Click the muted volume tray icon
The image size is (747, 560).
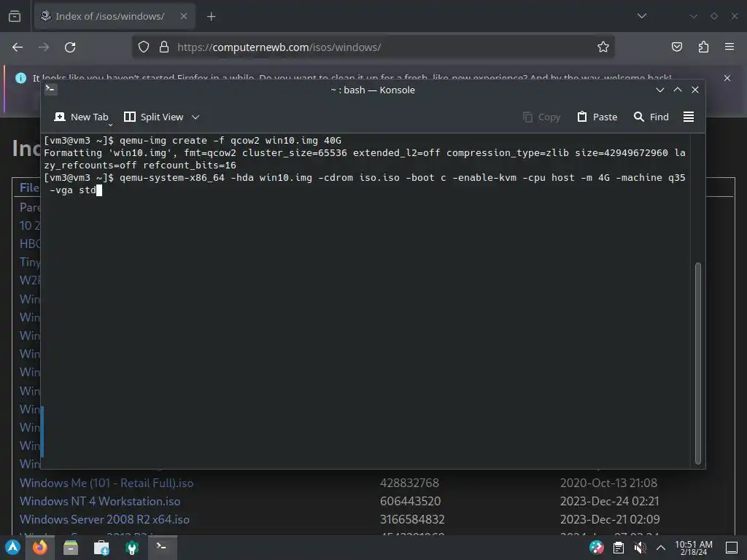tap(640, 548)
